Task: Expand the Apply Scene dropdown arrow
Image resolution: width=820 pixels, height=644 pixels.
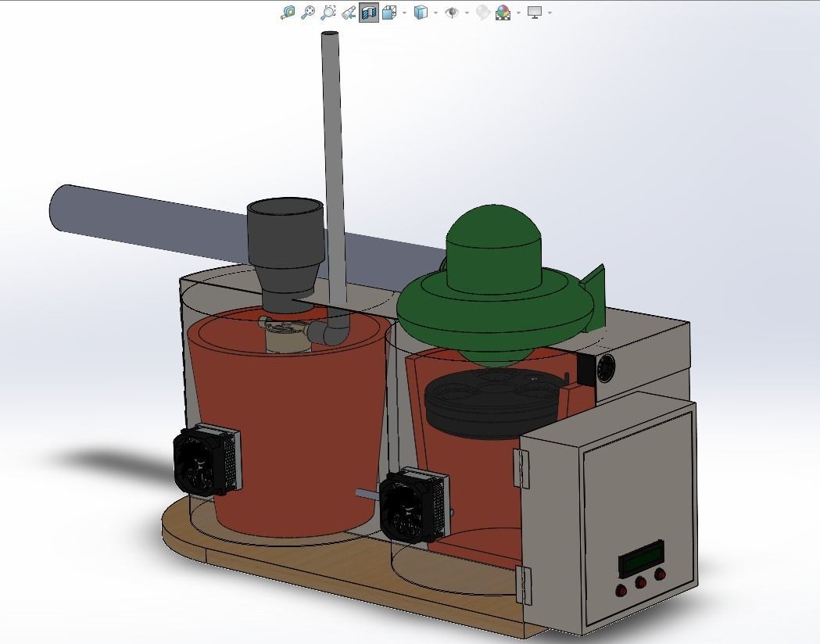Action: coord(518,13)
